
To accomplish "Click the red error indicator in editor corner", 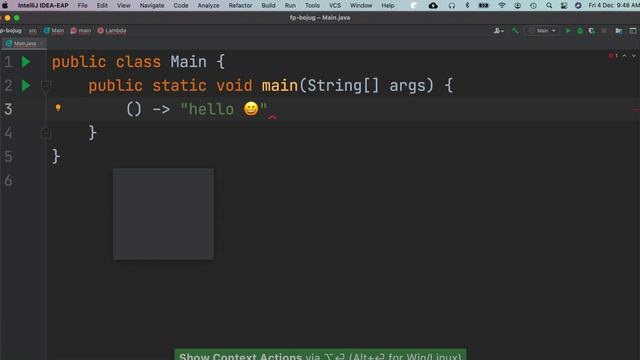I will tap(613, 56).
